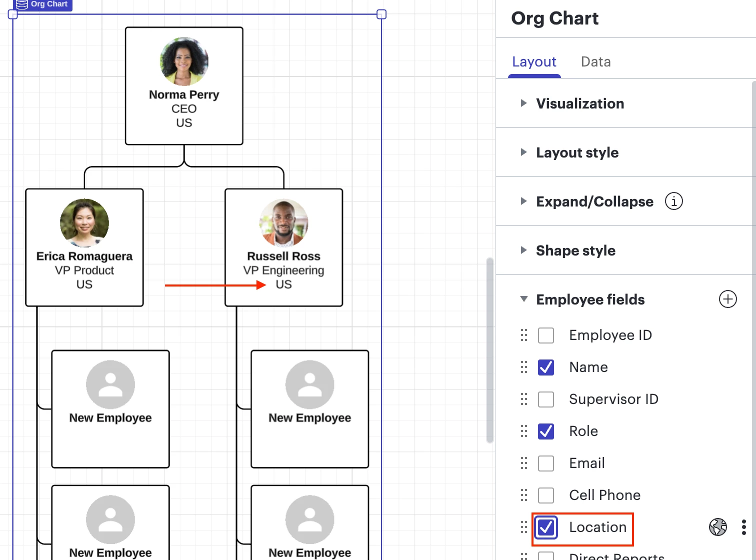Grab the drag handle for Employee ID

point(523,335)
